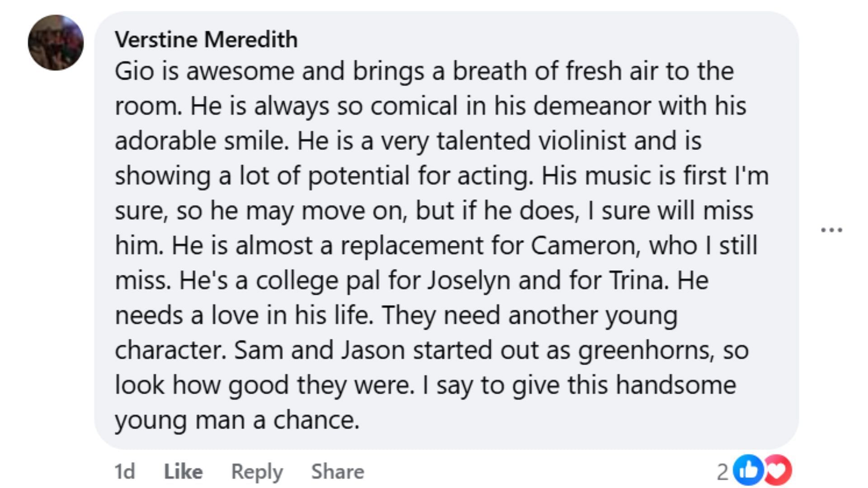This screenshot has height=488, width=868.
Task: Share this comment
Action: [337, 471]
